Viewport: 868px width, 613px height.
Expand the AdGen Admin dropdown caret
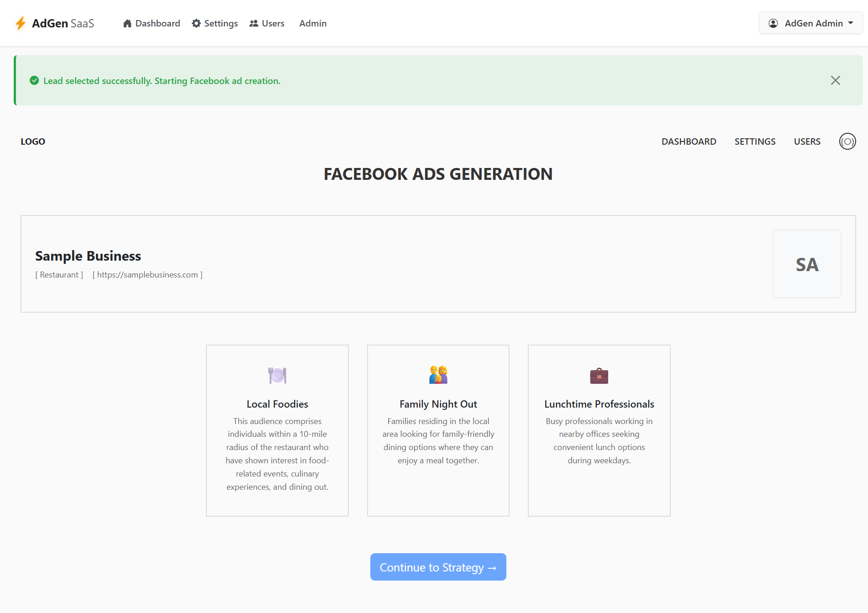pos(851,23)
